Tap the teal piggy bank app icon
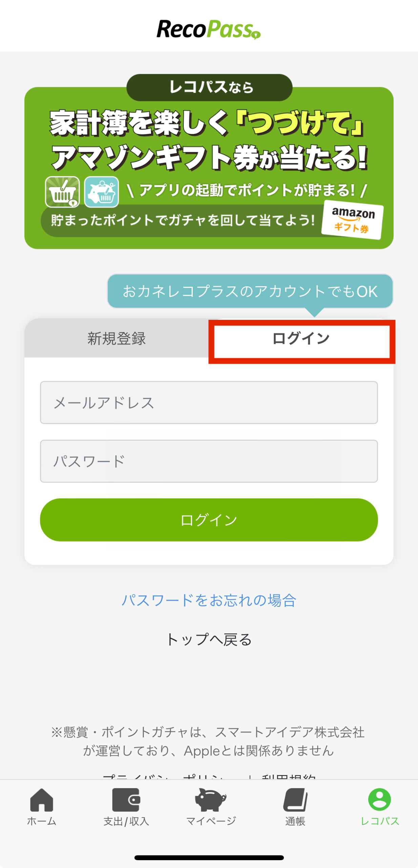 (101, 192)
